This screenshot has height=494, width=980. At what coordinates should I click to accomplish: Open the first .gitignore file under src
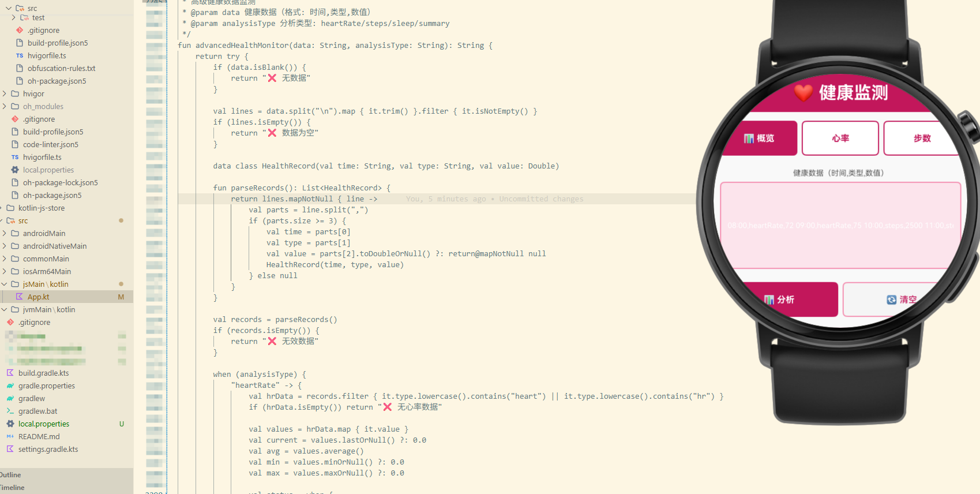(x=43, y=31)
